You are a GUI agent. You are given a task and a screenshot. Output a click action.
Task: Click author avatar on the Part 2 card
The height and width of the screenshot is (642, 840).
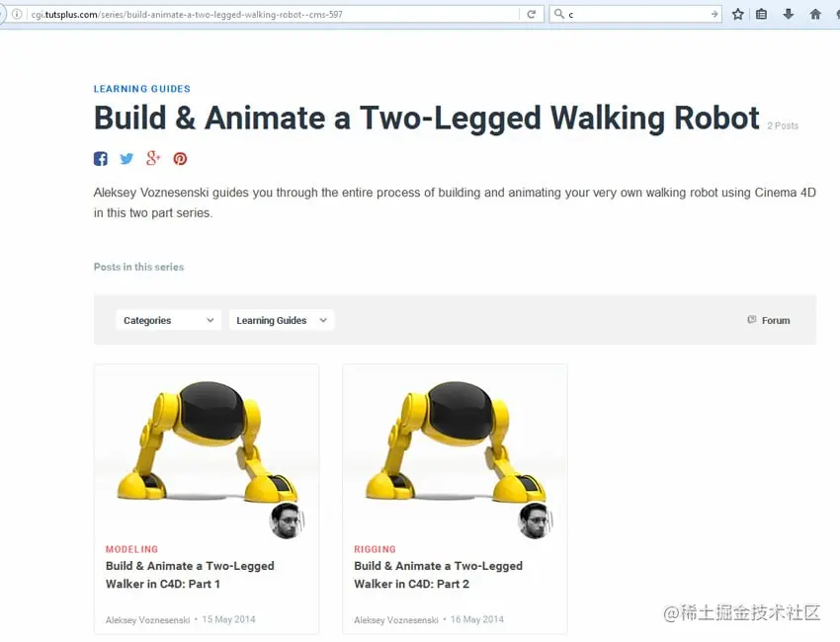[x=536, y=521]
